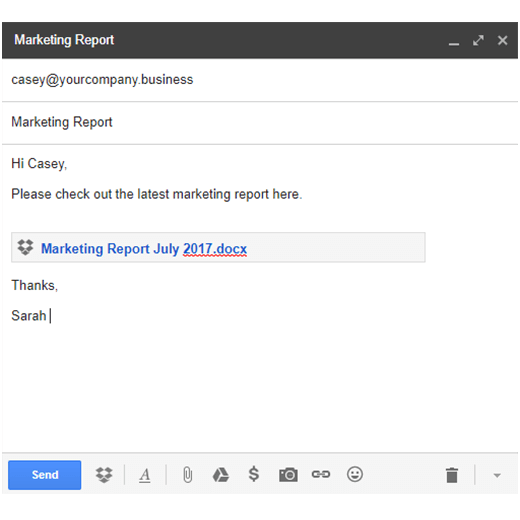Insert photo with the camera icon
Viewport: 520px width, 520px height.
(x=288, y=475)
